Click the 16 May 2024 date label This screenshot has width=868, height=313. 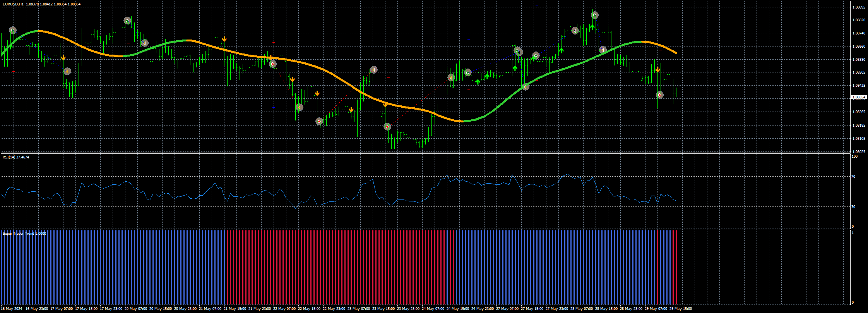pos(12,309)
